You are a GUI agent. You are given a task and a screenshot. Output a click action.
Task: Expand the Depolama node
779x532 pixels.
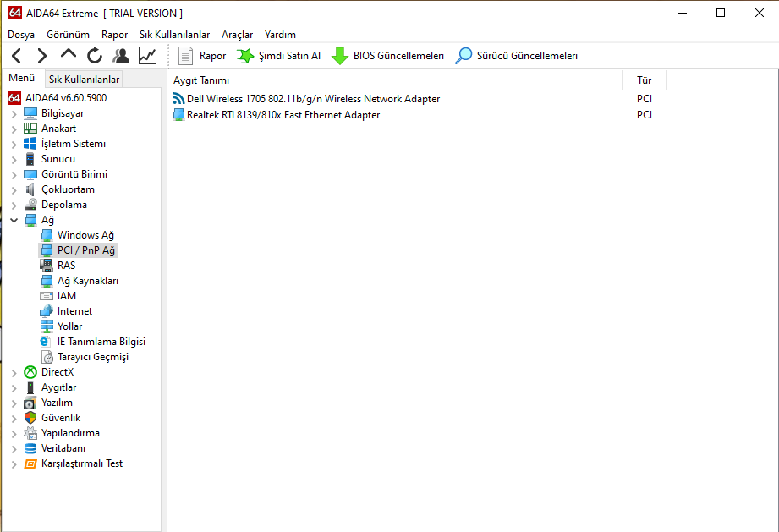click(14, 206)
